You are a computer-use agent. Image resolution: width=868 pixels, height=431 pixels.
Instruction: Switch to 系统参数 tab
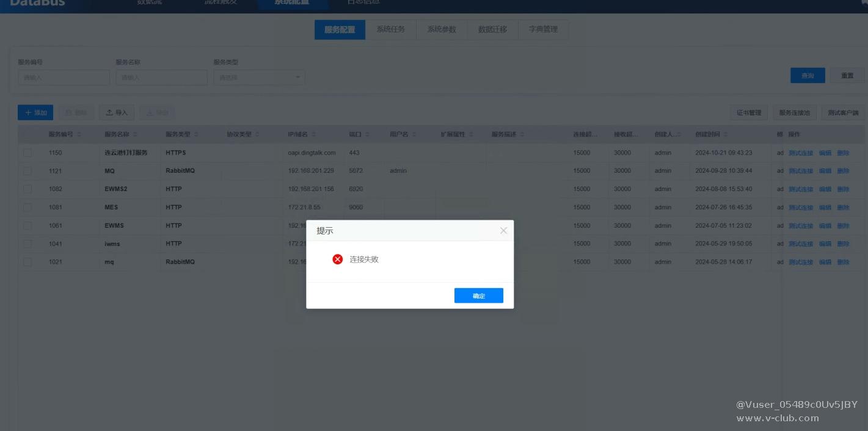(442, 29)
